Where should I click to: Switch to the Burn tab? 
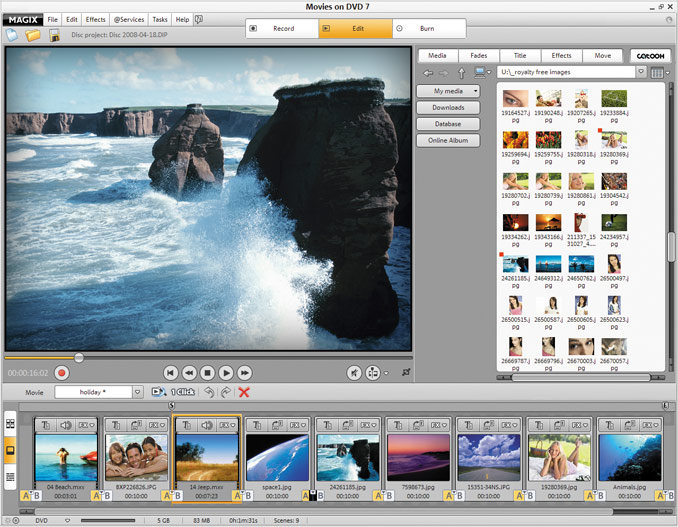tap(428, 28)
